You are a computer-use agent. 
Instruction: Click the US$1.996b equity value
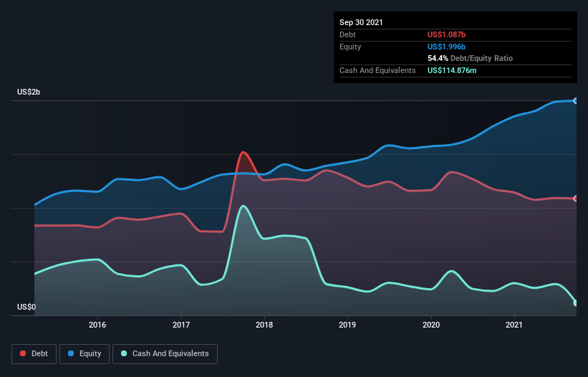coord(446,47)
